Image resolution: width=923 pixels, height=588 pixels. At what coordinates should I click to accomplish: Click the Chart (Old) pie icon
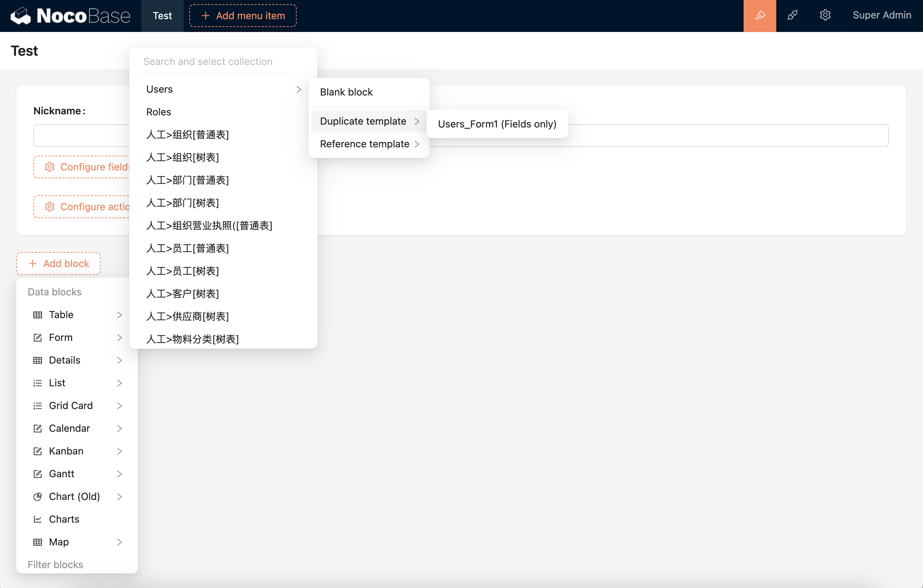pos(38,496)
